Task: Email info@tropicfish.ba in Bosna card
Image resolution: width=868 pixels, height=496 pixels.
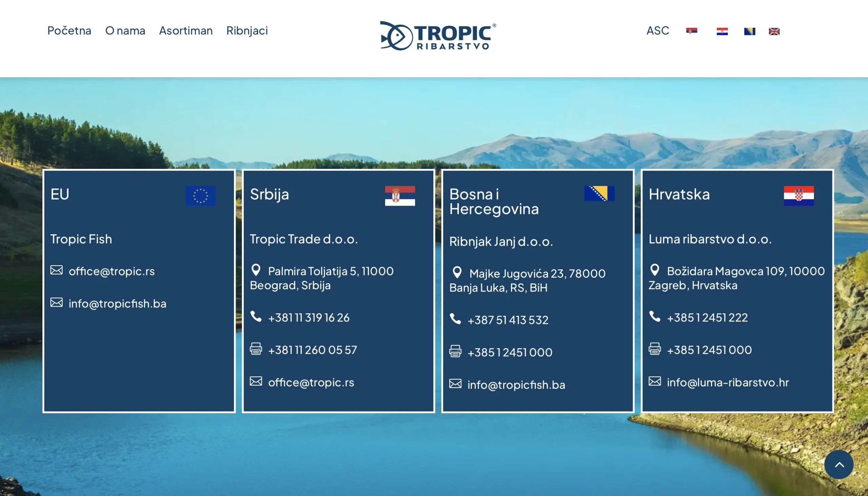Action: click(516, 385)
